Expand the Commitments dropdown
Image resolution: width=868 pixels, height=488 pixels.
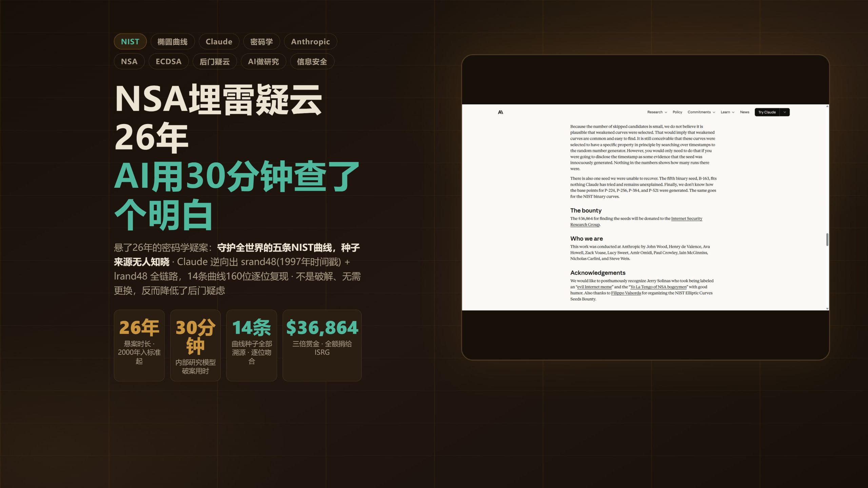click(x=701, y=112)
